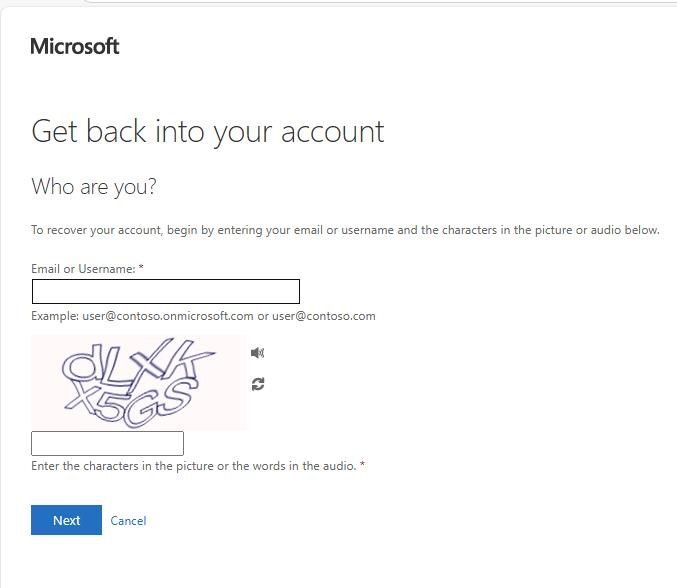The height and width of the screenshot is (588, 677).
Task: Click the asterisk after the audio label
Action: 362,465
